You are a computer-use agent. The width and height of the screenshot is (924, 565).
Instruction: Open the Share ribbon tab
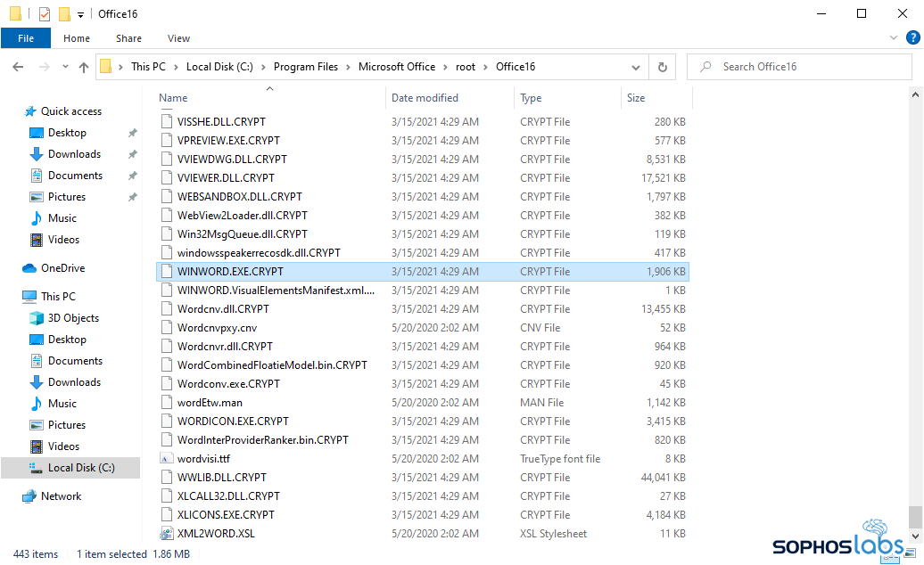click(128, 38)
